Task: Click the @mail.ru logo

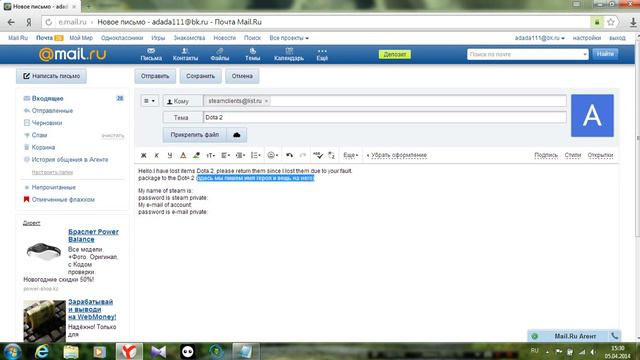Action: click(x=72, y=54)
